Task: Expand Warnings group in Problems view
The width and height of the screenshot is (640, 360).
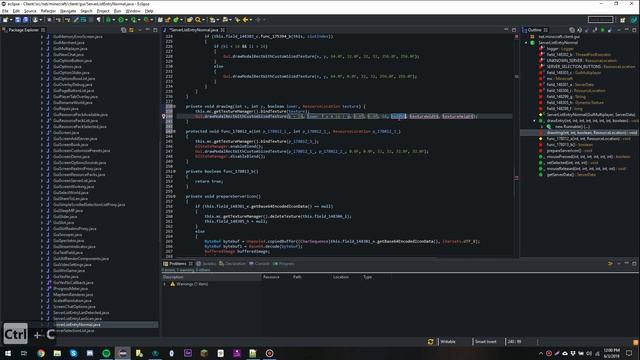Action: click(164, 284)
